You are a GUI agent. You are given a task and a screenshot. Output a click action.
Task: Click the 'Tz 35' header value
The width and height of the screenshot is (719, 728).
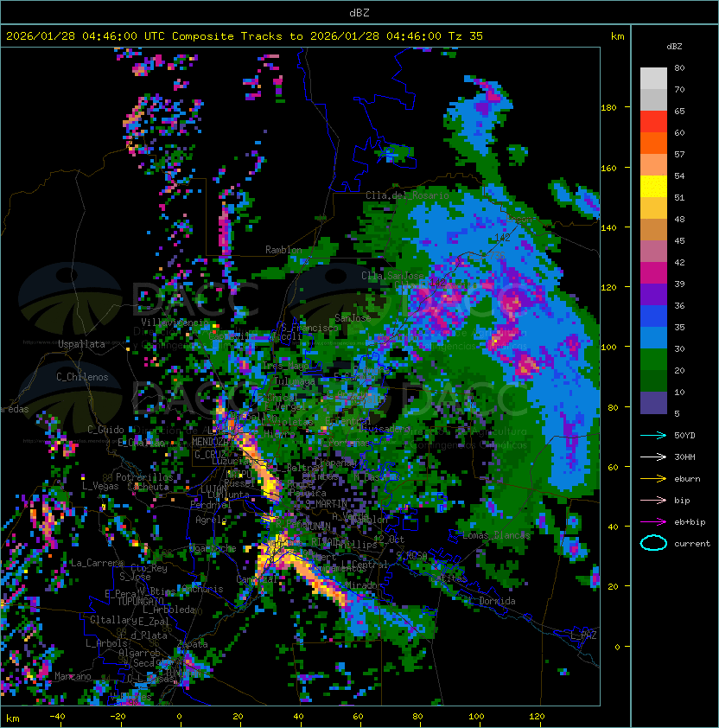point(466,36)
